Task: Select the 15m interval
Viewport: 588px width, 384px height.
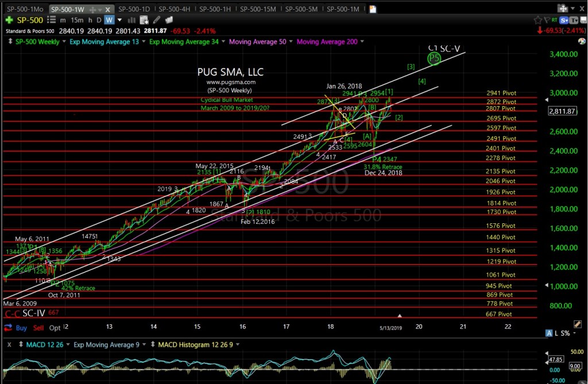Action: tap(77, 20)
